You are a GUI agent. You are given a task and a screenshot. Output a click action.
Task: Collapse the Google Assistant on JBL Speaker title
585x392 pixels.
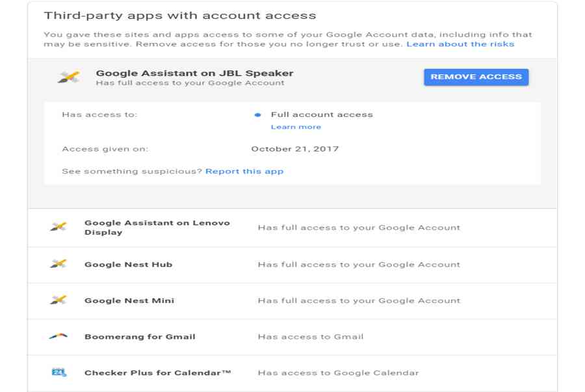click(x=194, y=73)
